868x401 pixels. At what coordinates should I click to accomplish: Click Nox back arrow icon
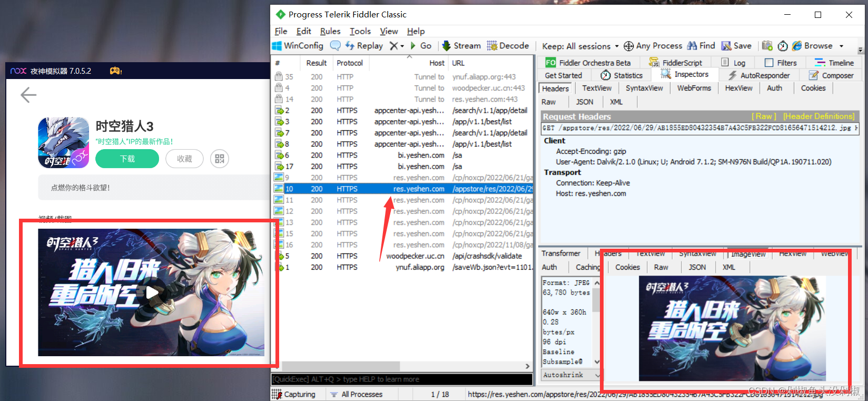coord(28,95)
